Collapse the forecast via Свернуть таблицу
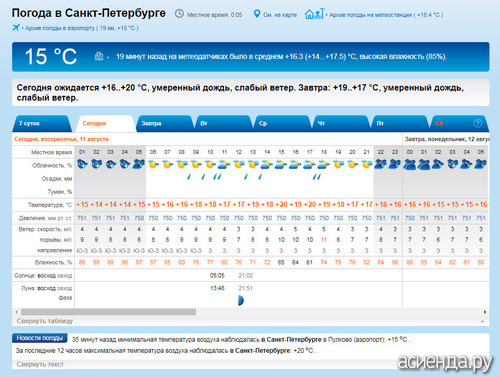This screenshot has height=377, width=500. [45, 321]
